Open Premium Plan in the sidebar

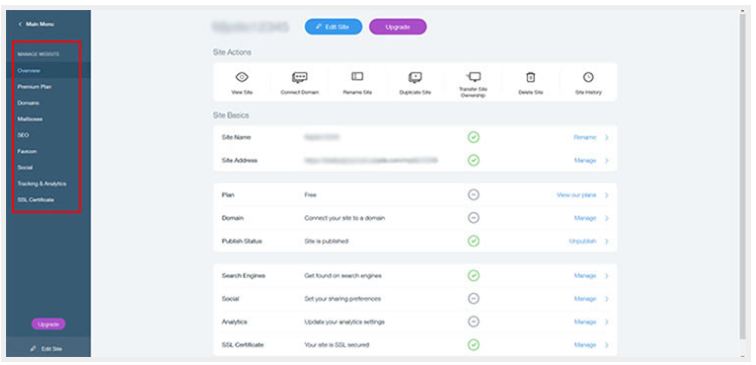coord(34,87)
